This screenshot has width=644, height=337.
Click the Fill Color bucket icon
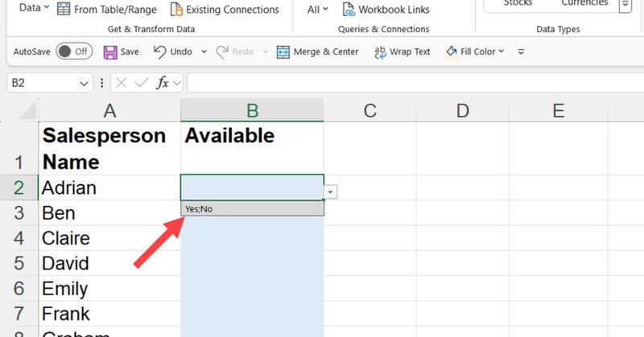pos(452,51)
